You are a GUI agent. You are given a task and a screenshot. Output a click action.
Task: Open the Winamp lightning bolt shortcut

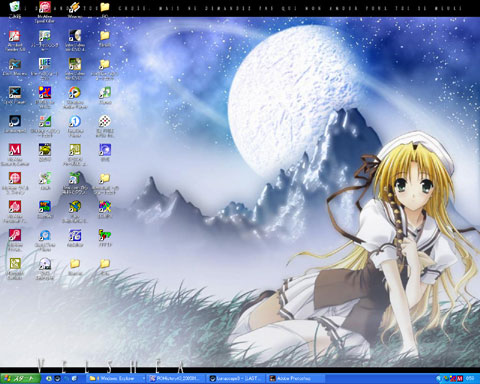click(x=75, y=7)
